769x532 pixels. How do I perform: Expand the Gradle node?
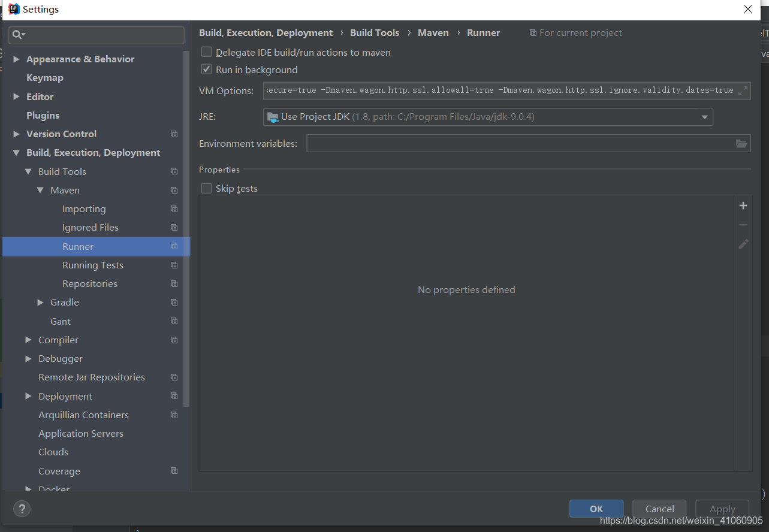coord(40,303)
